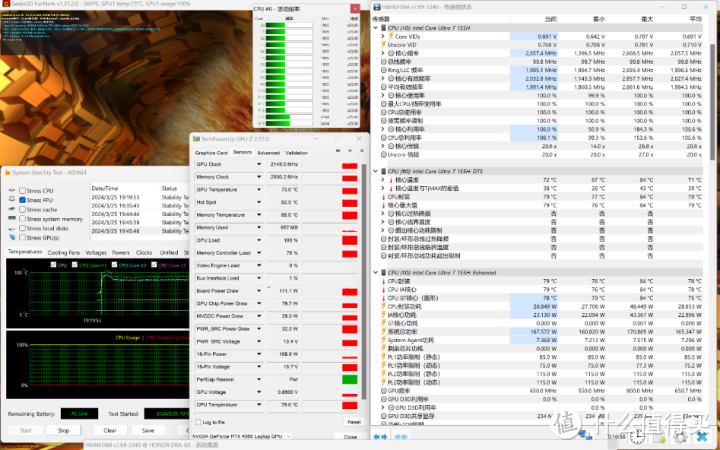Click HWiNFO network computers icon
Viewport: 720px width, 450px height.
(585, 434)
